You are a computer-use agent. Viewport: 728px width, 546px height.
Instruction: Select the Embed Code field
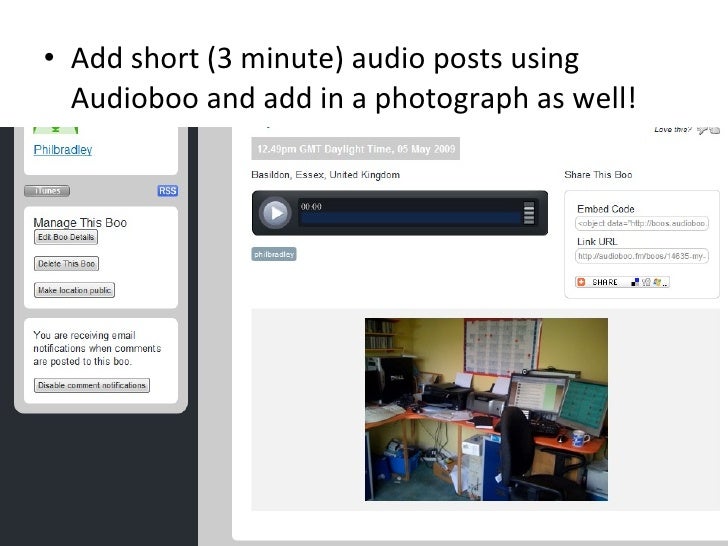642,223
